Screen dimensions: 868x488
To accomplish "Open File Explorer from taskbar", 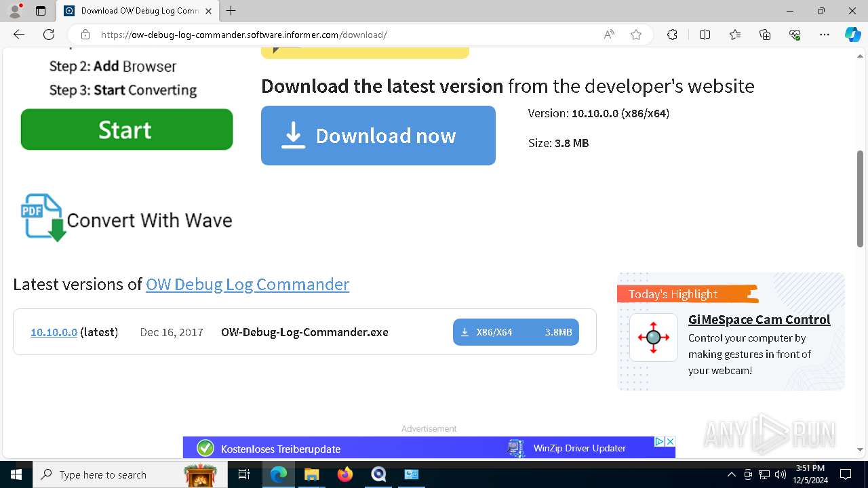I will [311, 474].
